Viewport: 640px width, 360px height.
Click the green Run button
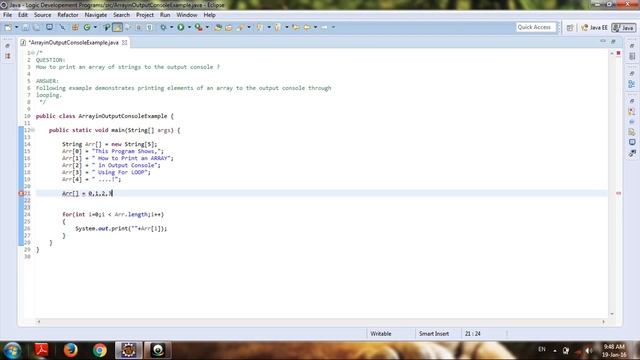(x=180, y=27)
